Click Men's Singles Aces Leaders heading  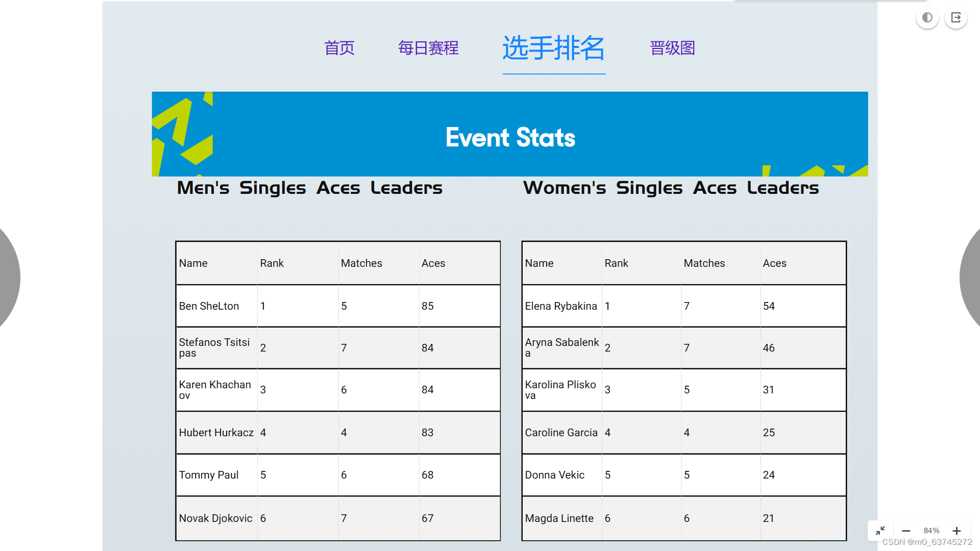309,188
